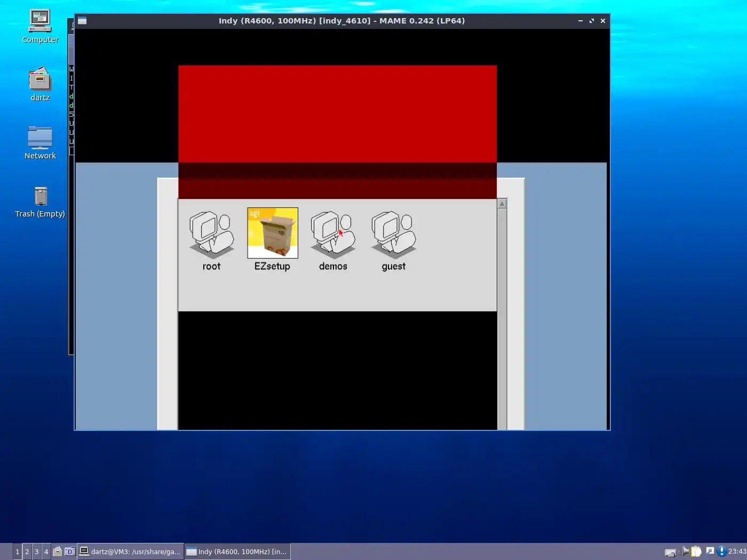Viewport: 747px width, 560px height.
Task: Click the "root" label text
Action: [211, 266]
